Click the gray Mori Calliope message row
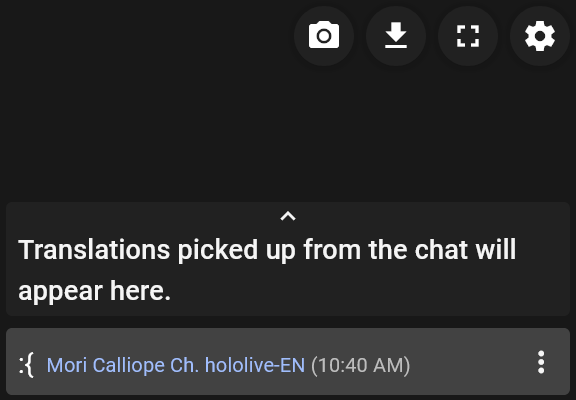This screenshot has width=576, height=400. pyautogui.click(x=288, y=361)
